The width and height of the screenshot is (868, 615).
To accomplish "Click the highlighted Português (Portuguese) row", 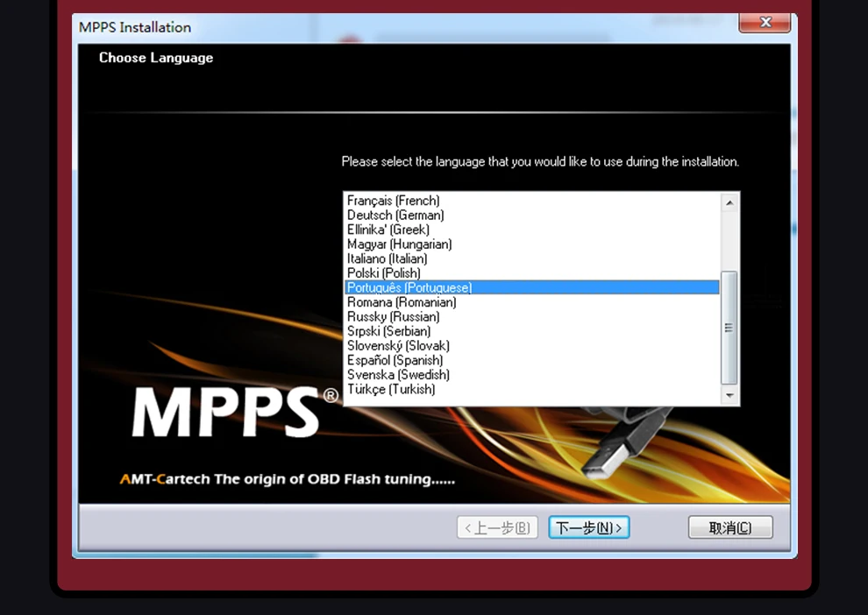I will click(532, 287).
